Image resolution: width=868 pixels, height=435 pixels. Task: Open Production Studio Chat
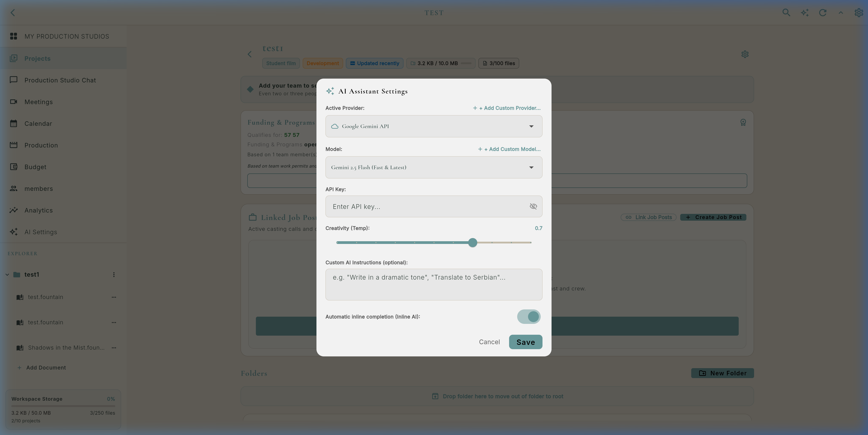63,80
